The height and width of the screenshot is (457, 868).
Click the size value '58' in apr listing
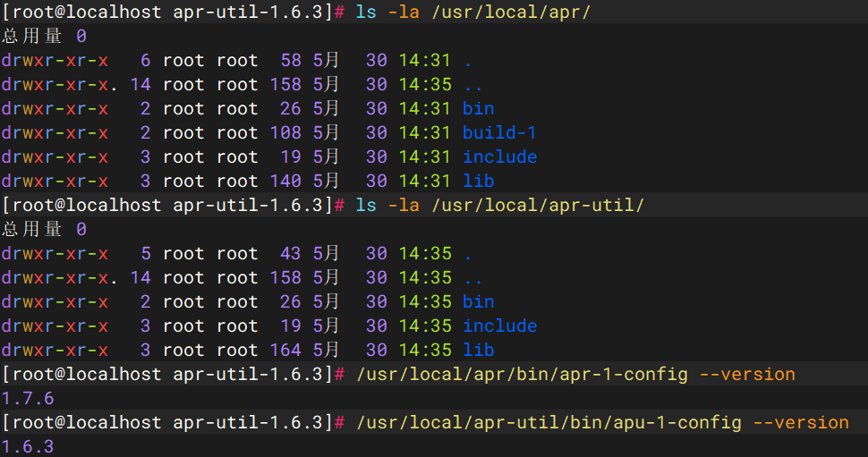coord(291,60)
